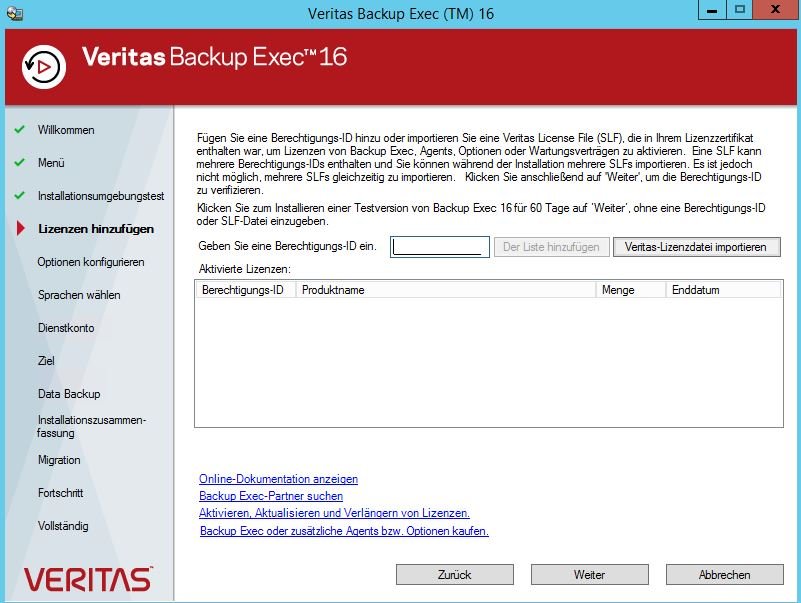Continue with the Weiter button
801x603 pixels.
(590, 574)
